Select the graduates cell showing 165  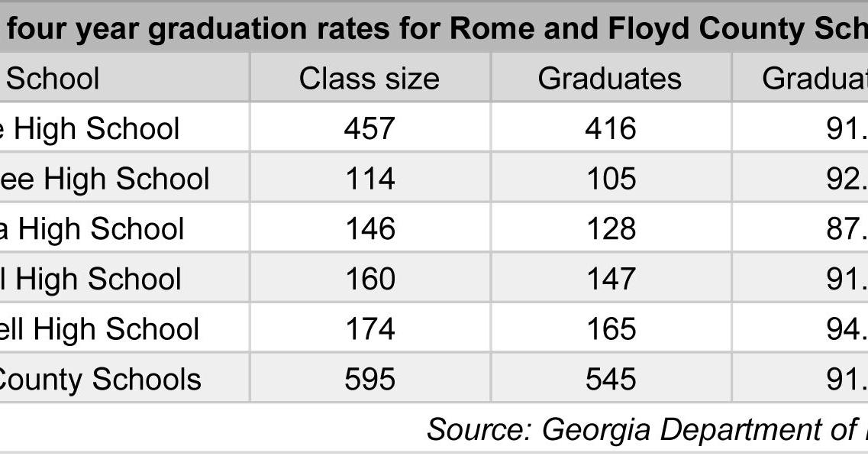tap(610, 329)
